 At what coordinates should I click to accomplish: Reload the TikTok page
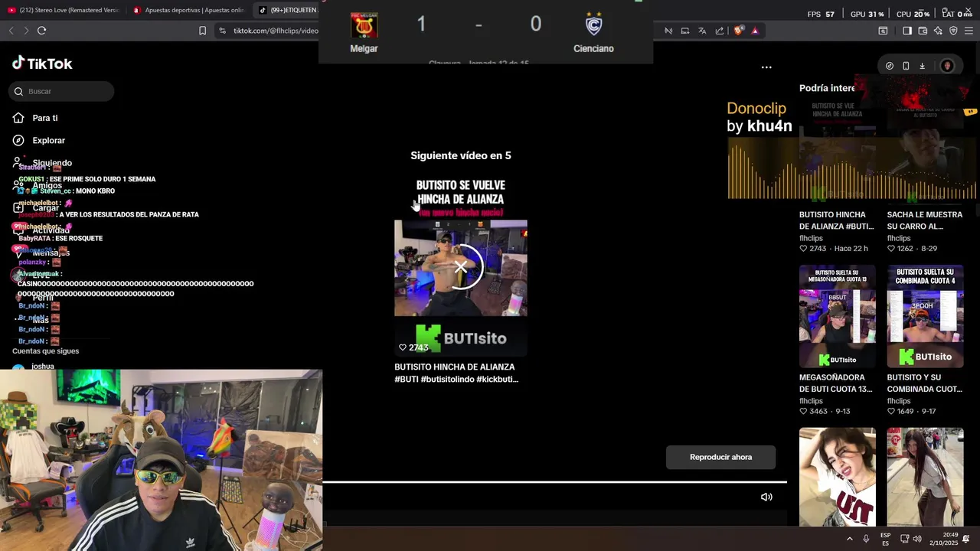(42, 31)
